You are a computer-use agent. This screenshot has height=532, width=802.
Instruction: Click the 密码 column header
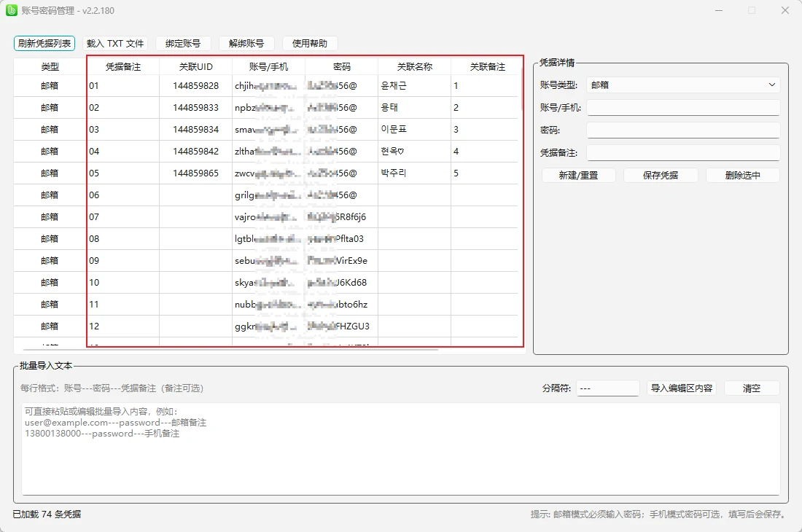(342, 66)
